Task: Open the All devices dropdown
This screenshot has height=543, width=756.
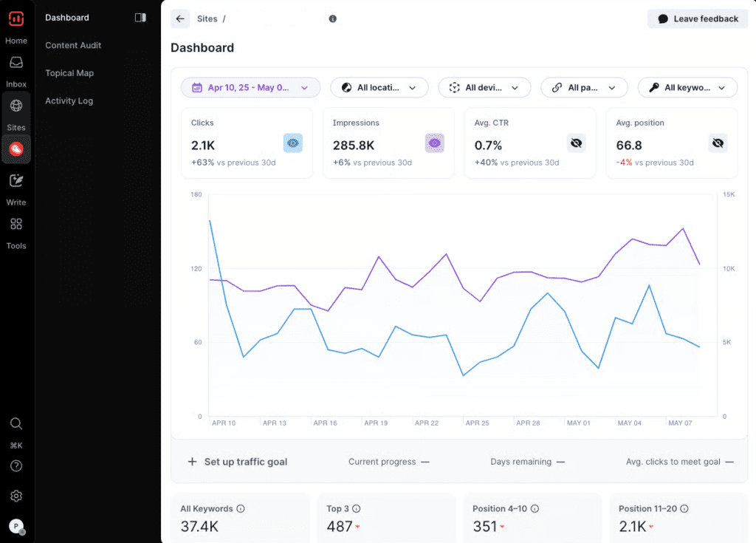Action: click(x=484, y=87)
